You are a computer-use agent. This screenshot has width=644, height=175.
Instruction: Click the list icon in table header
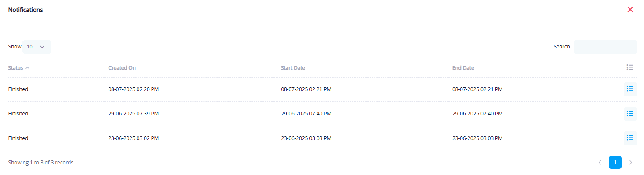pyautogui.click(x=630, y=67)
